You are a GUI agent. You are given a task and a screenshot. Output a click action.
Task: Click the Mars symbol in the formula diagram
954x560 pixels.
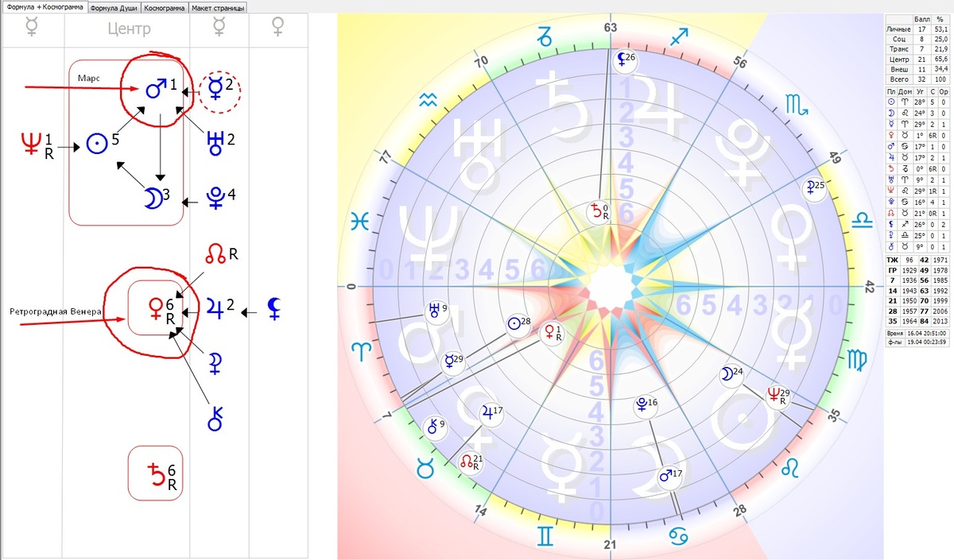156,89
